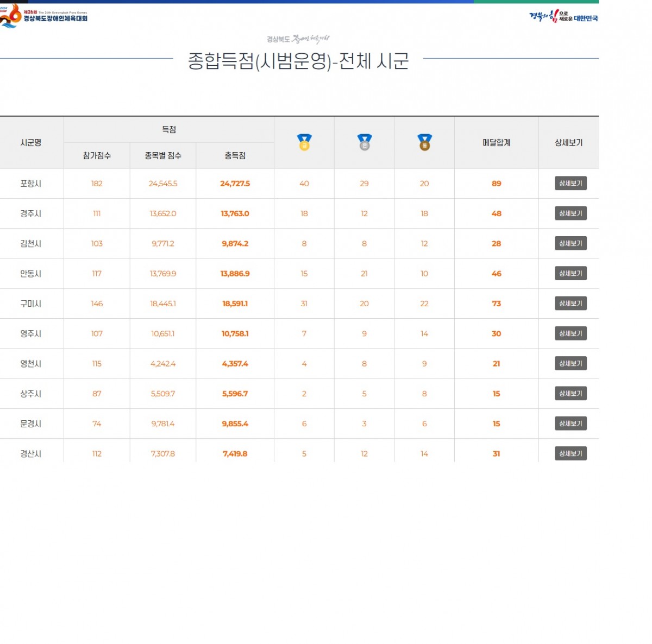View 상세보기 details for 구미시

click(x=570, y=304)
